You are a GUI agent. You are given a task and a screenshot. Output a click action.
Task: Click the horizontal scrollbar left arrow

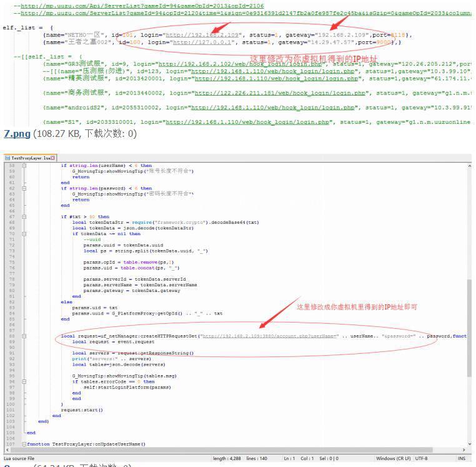[x=7, y=450]
